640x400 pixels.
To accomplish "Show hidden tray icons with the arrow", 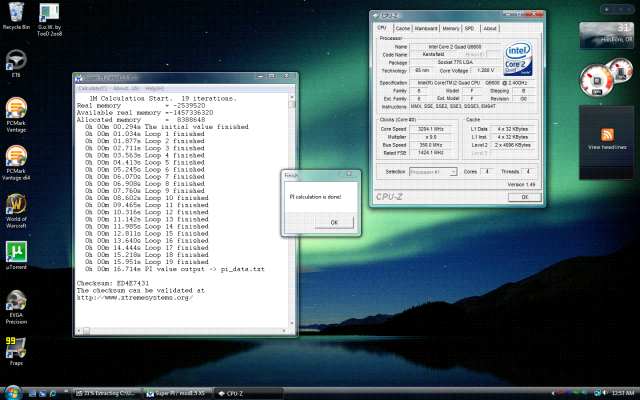I will (x=553, y=393).
